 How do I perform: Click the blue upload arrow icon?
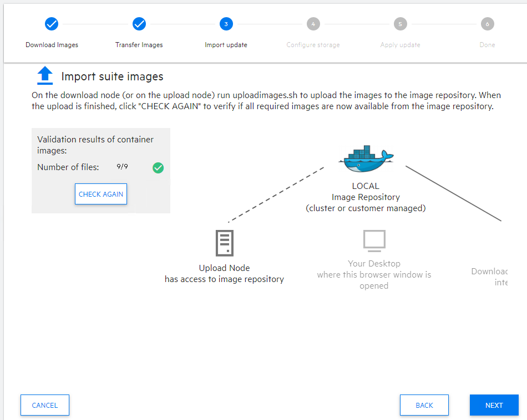[44, 76]
